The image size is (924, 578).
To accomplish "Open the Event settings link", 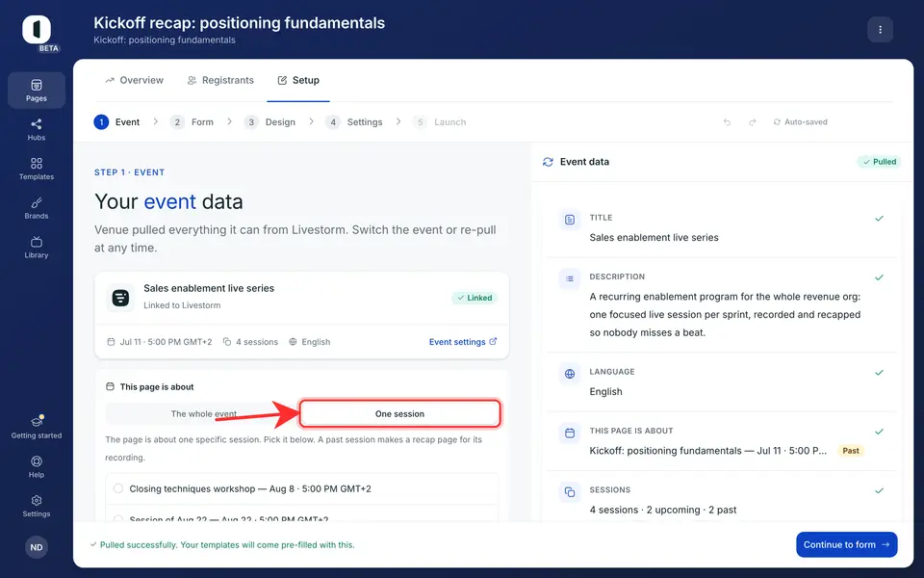I will point(463,341).
